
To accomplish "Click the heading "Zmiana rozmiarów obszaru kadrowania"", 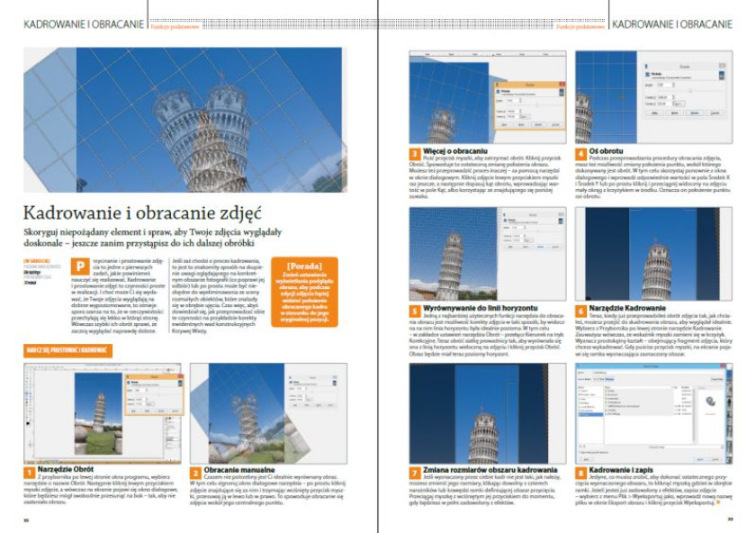I will (x=490, y=470).
